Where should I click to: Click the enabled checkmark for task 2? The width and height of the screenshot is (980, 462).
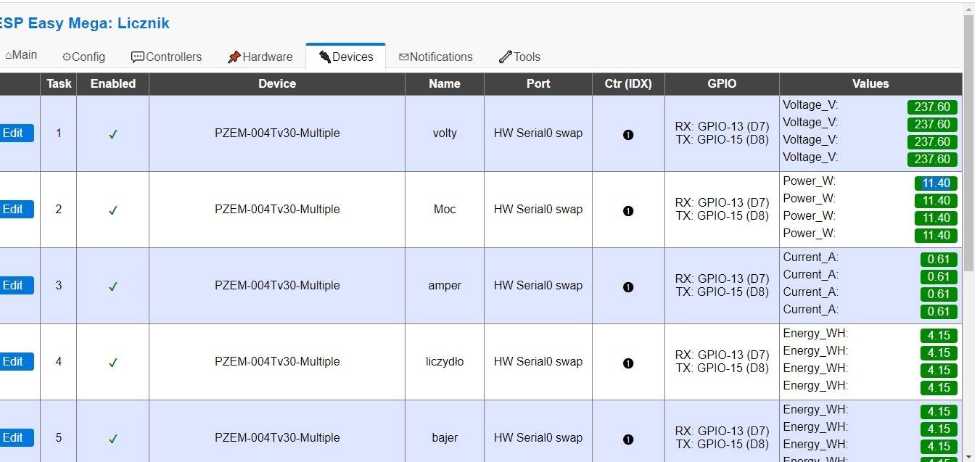tap(112, 210)
